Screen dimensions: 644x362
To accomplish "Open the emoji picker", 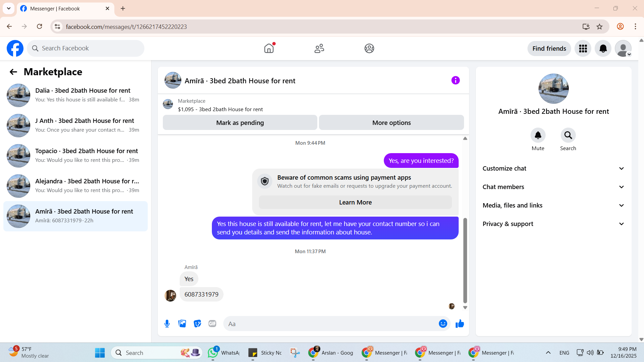I will click(x=443, y=324).
